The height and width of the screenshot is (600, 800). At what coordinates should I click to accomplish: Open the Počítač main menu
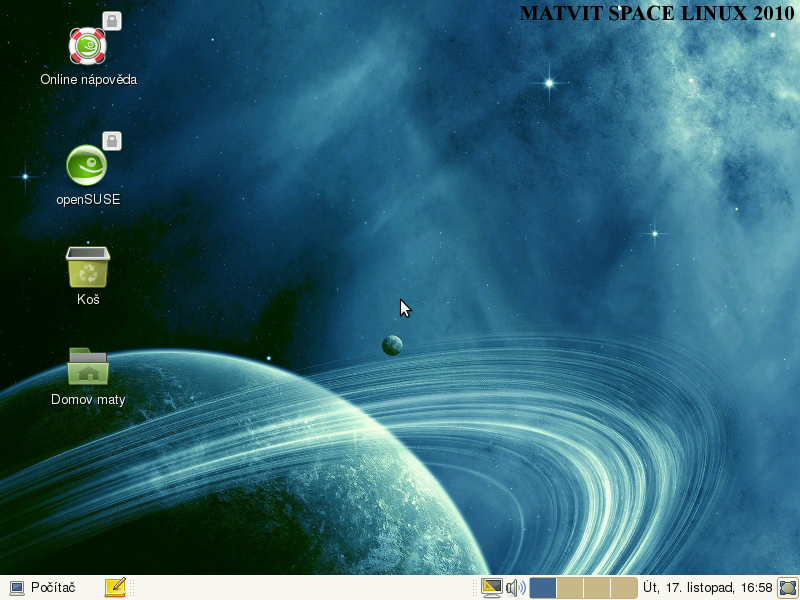point(42,588)
